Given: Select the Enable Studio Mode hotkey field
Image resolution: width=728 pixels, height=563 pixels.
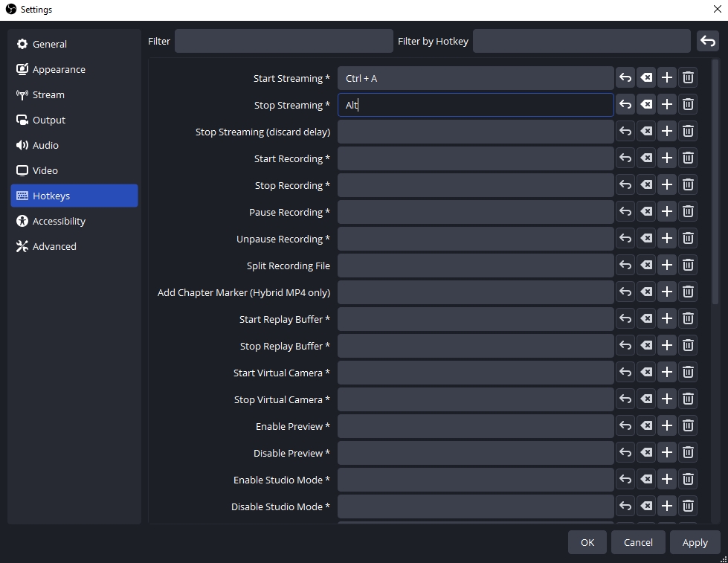Looking at the screenshot, I should tap(475, 480).
